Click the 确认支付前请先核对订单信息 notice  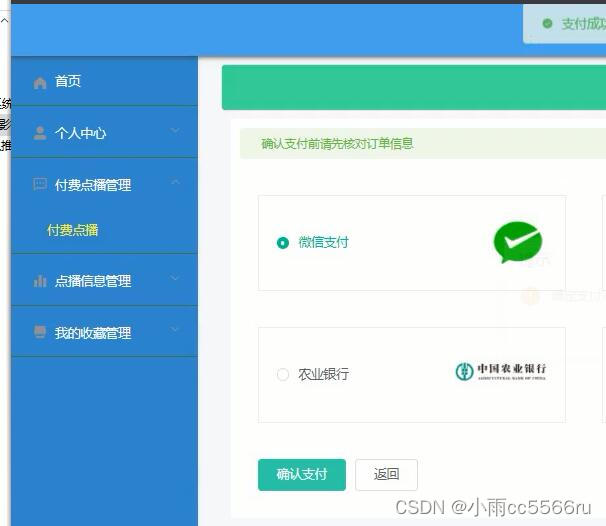(337, 144)
